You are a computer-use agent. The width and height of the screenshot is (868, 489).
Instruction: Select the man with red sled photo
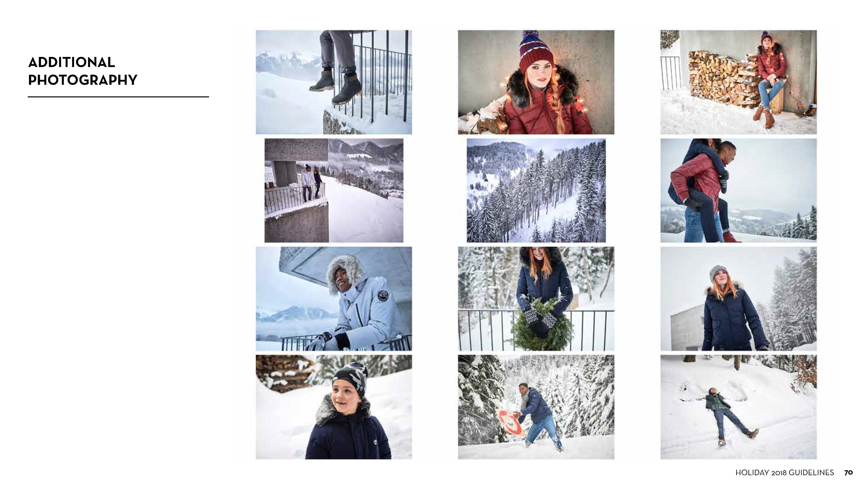click(x=536, y=407)
